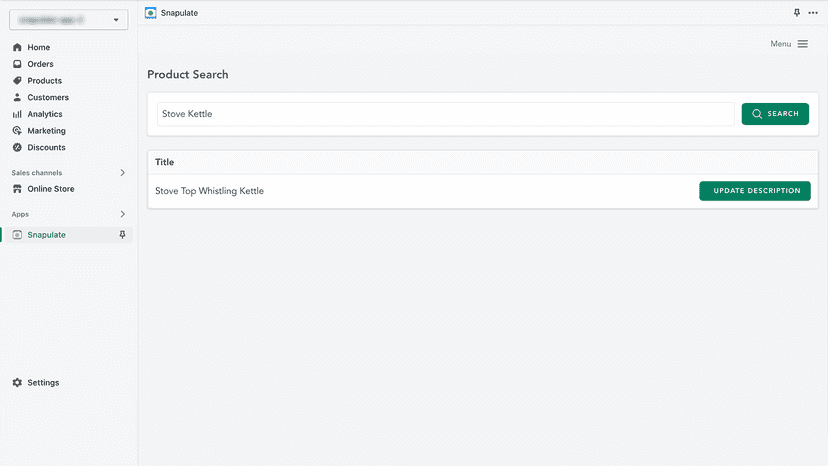This screenshot has height=466, width=828.
Task: Click the green Search button
Action: [x=775, y=114]
